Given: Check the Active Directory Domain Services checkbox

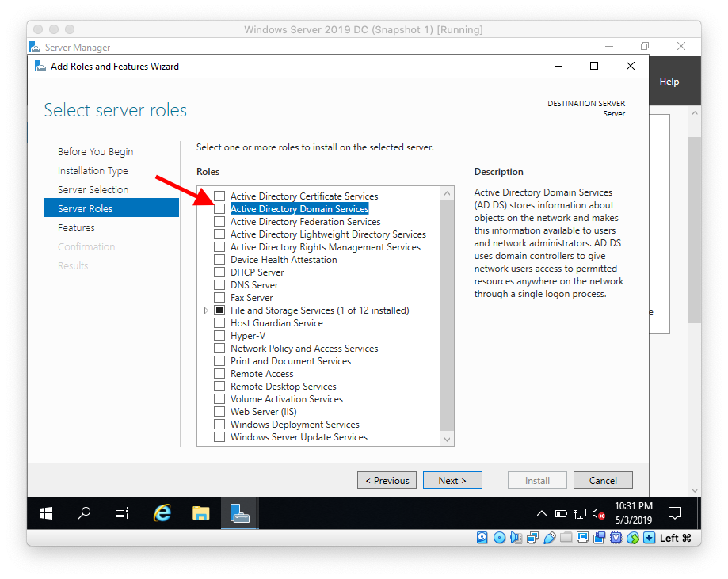Looking at the screenshot, I should 219,208.
